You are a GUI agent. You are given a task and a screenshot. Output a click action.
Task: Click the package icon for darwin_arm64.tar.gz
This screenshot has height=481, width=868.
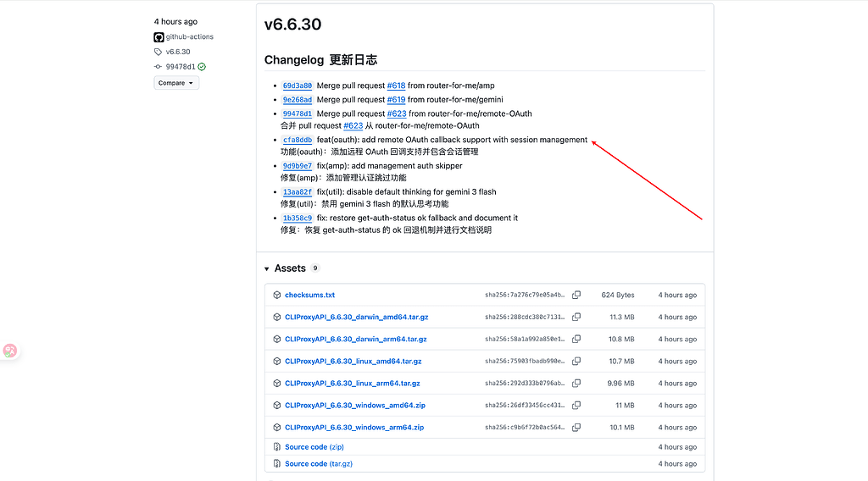coord(277,339)
